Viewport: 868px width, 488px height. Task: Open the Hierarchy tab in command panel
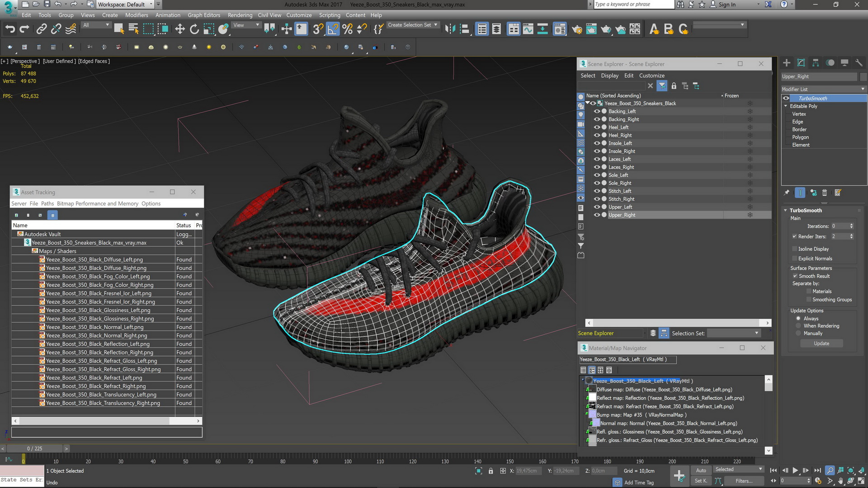tap(816, 63)
